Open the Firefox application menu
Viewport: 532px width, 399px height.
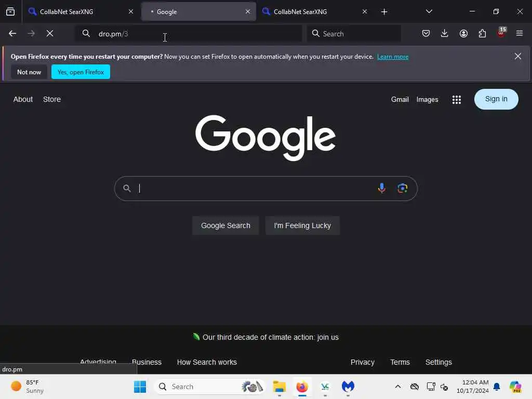(520, 33)
